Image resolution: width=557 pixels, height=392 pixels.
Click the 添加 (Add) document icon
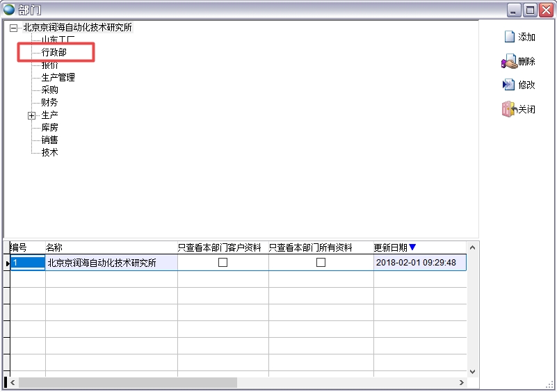pyautogui.click(x=509, y=37)
